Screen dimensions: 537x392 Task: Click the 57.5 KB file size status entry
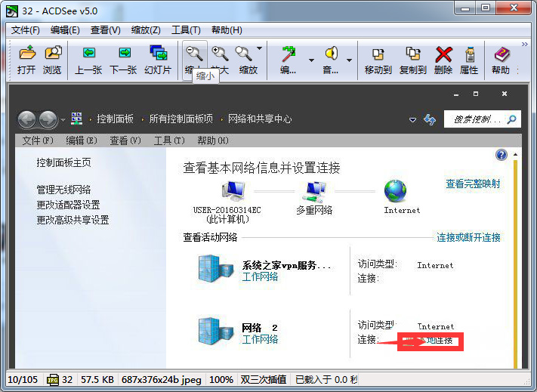tap(97, 380)
